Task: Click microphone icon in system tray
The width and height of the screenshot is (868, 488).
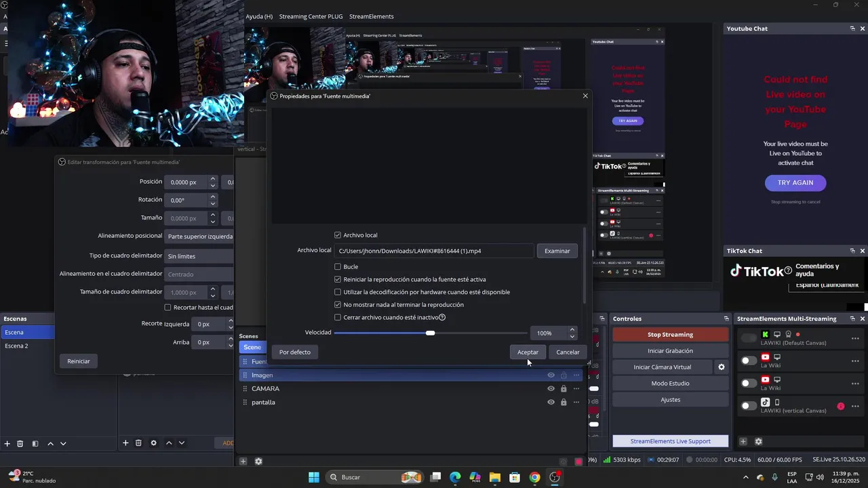Action: [774, 477]
